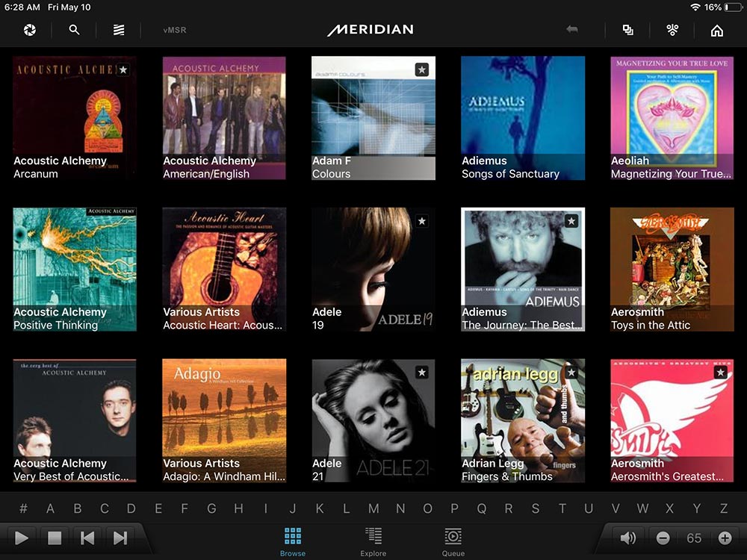This screenshot has width=747, height=560.
Task: Jump to letter V in index
Action: tap(616, 508)
